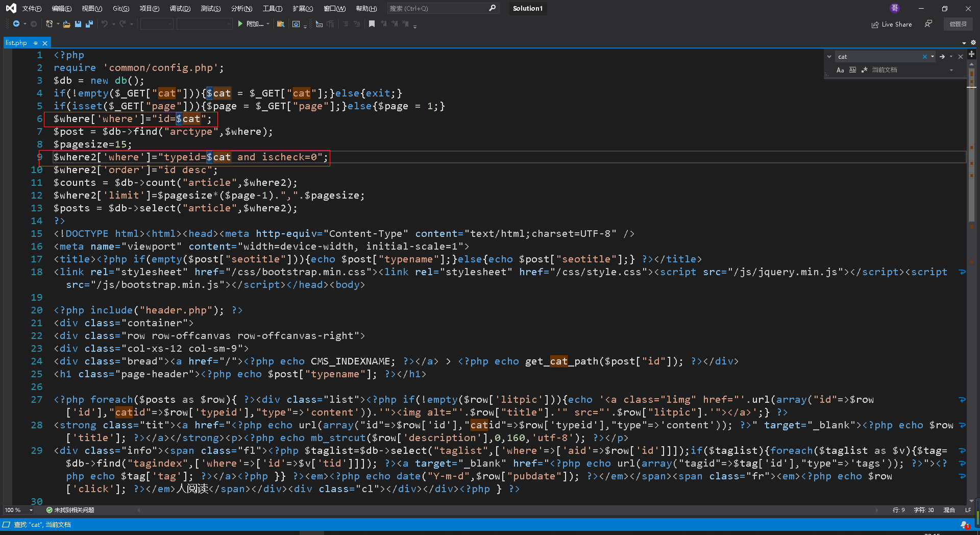
Task: Open the Find in Files tool
Action: coord(281,24)
